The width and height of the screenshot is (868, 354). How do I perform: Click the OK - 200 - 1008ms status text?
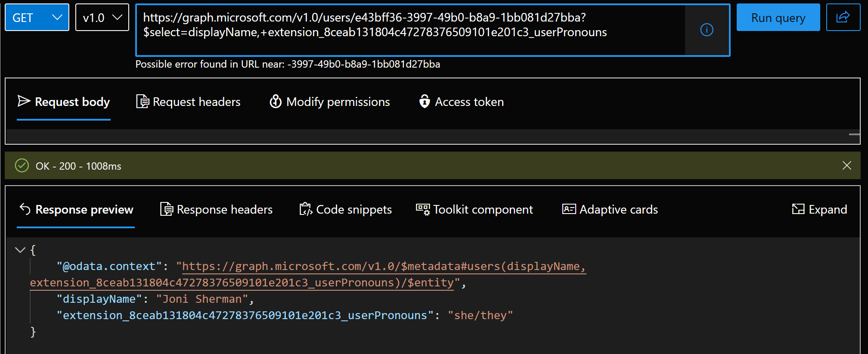(x=78, y=166)
